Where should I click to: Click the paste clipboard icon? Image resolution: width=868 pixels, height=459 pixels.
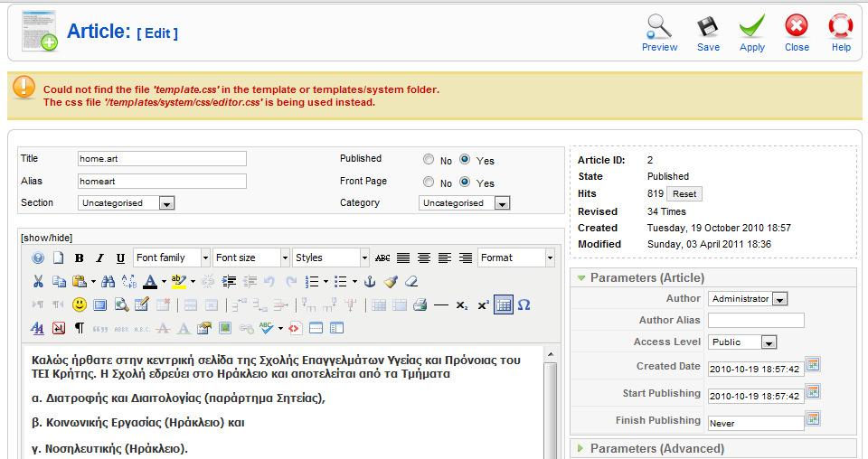(x=80, y=282)
